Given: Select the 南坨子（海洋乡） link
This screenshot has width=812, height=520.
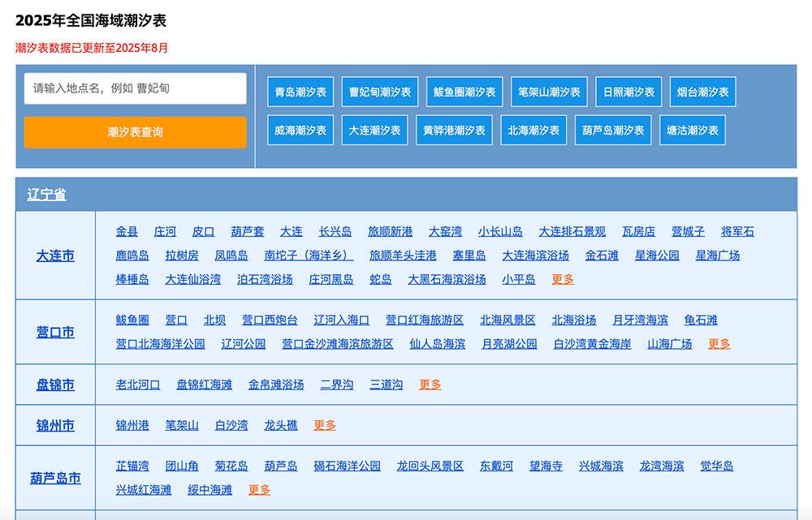Looking at the screenshot, I should click(x=309, y=256).
